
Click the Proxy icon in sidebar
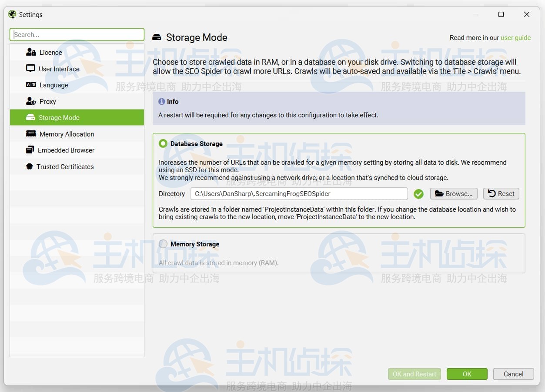point(31,101)
